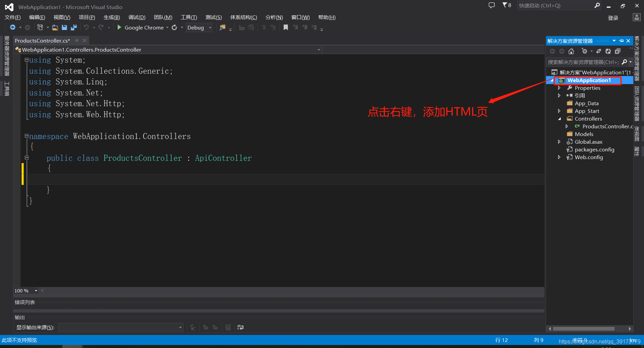Click the Save floppy disk icon
Image resolution: width=644 pixels, height=348 pixels.
[x=64, y=27]
